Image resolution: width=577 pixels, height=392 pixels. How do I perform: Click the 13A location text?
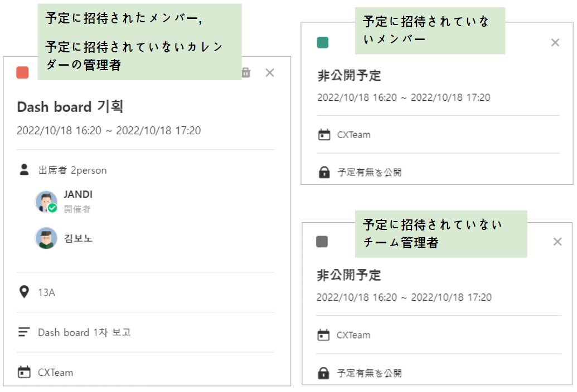click(x=46, y=292)
